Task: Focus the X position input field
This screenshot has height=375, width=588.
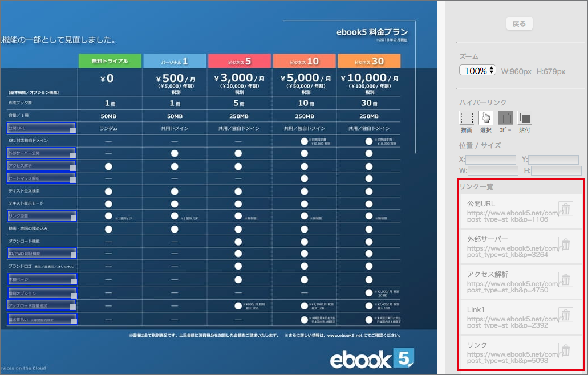Action: pos(491,160)
